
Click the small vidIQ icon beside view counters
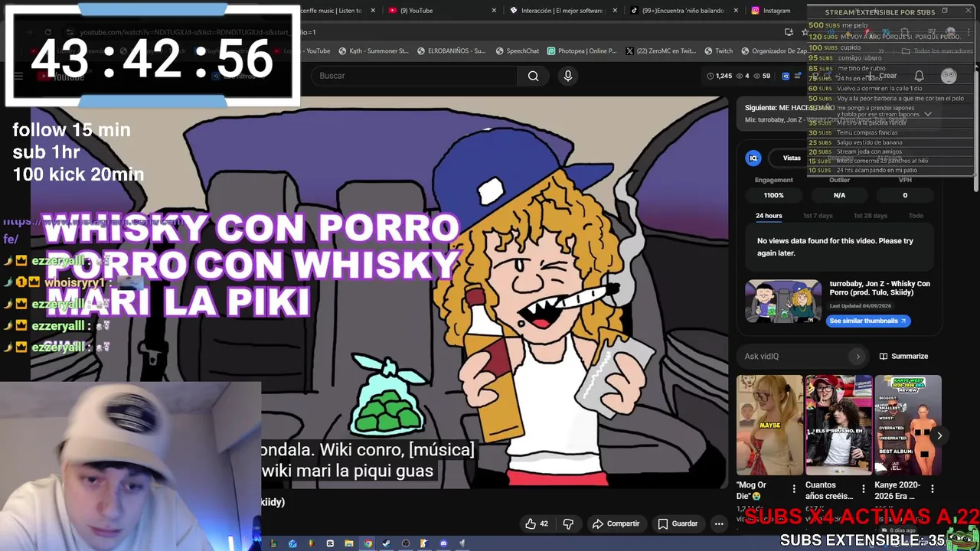pyautogui.click(x=786, y=76)
